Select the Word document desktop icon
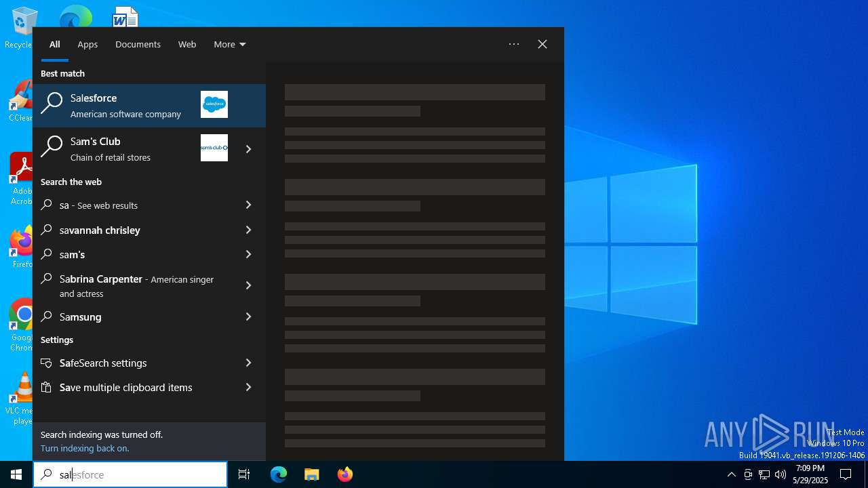This screenshot has height=488, width=868. click(125, 16)
